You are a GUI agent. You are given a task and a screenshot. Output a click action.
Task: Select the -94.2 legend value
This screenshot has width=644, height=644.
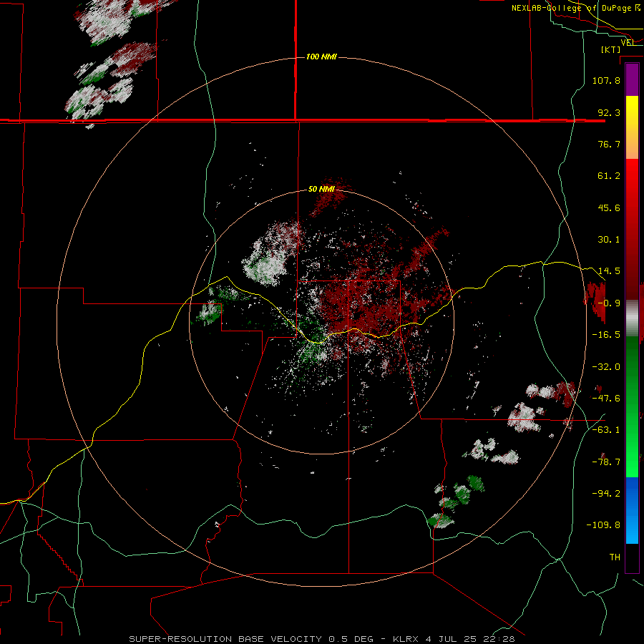(x=606, y=494)
